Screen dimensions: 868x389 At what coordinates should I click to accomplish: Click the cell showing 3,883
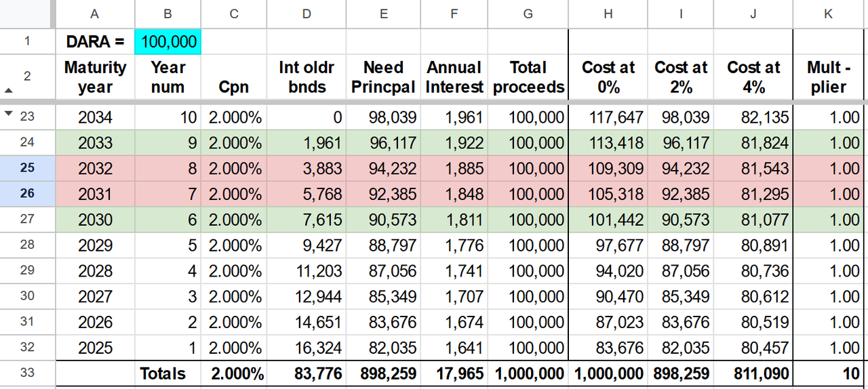(x=306, y=168)
